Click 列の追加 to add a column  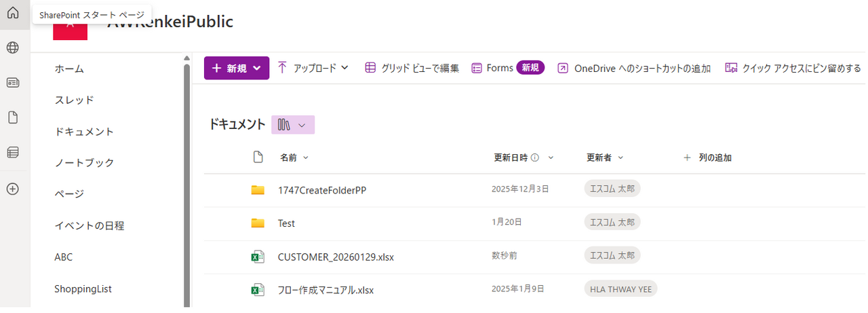707,158
